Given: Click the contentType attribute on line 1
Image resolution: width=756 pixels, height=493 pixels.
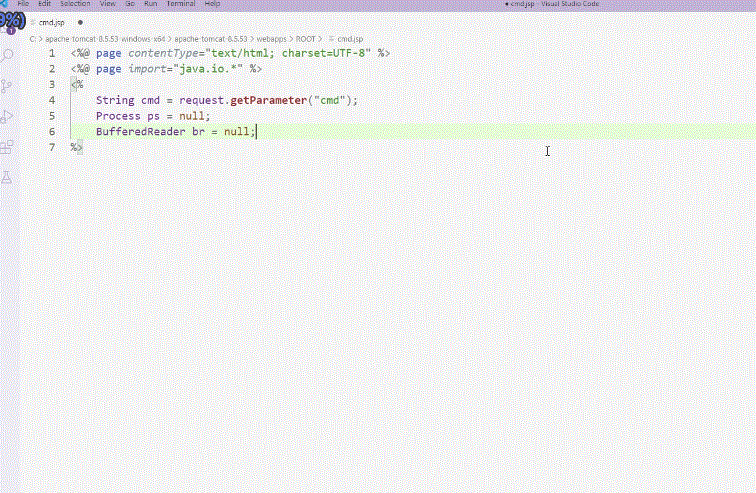Looking at the screenshot, I should pyautogui.click(x=163, y=53).
